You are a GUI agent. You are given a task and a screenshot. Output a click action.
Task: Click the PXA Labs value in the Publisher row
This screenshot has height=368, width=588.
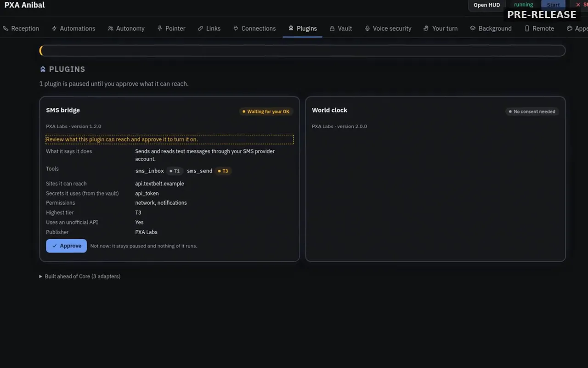[146, 232]
